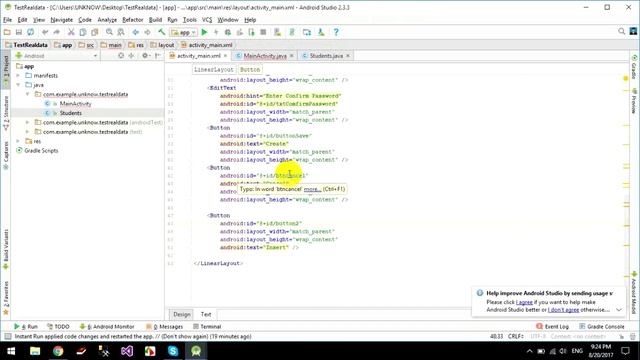
Task: Close the activity_main.xml editor tab
Action: 225,56
